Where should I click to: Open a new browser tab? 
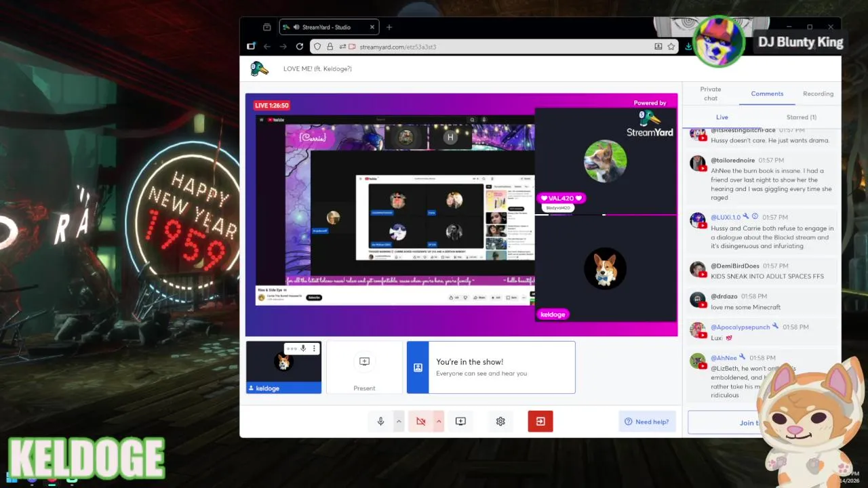tap(389, 27)
